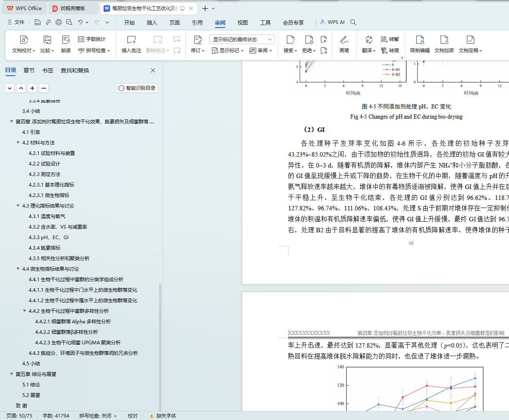The width and height of the screenshot is (509, 420).
Task: Click 限制编辑 restrict editing icon
Action: pyautogui.click(x=420, y=40)
